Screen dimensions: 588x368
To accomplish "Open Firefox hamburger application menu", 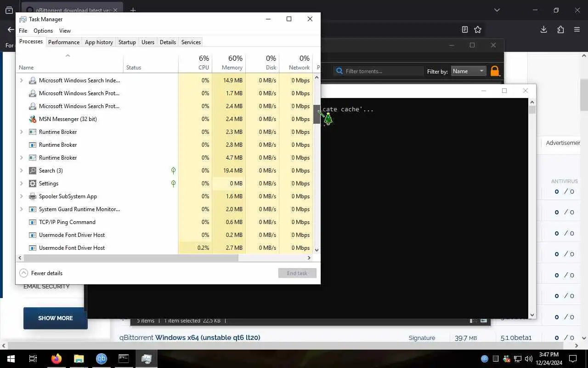I will pyautogui.click(x=577, y=29).
